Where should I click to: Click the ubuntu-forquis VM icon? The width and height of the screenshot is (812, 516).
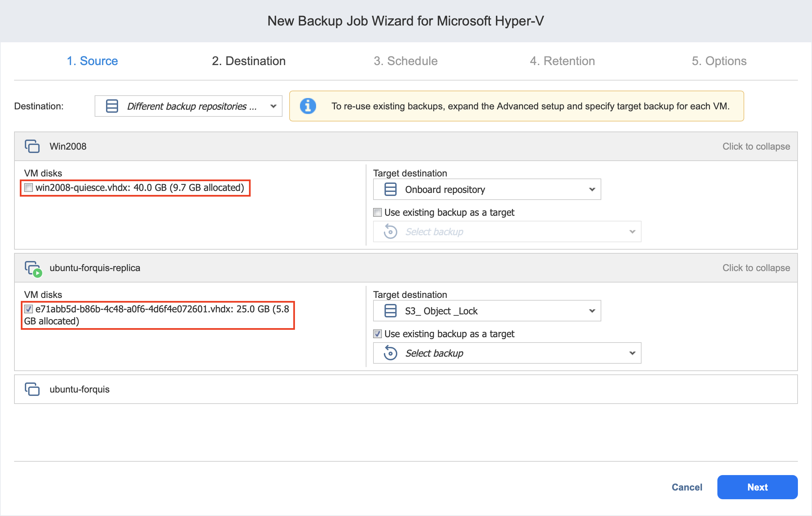32,390
